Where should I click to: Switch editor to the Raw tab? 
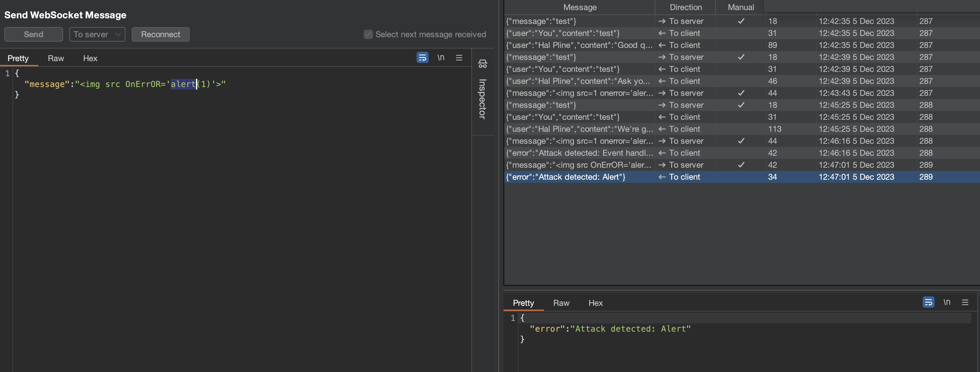click(55, 58)
